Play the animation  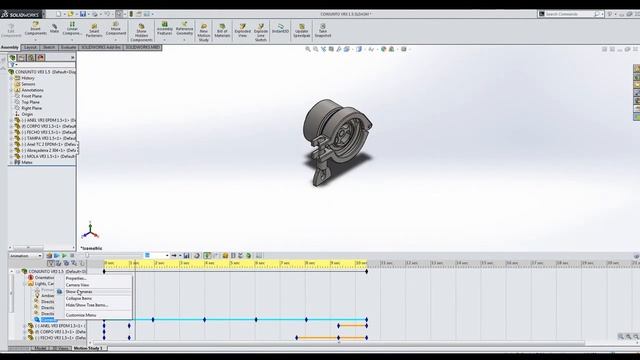(x=64, y=256)
